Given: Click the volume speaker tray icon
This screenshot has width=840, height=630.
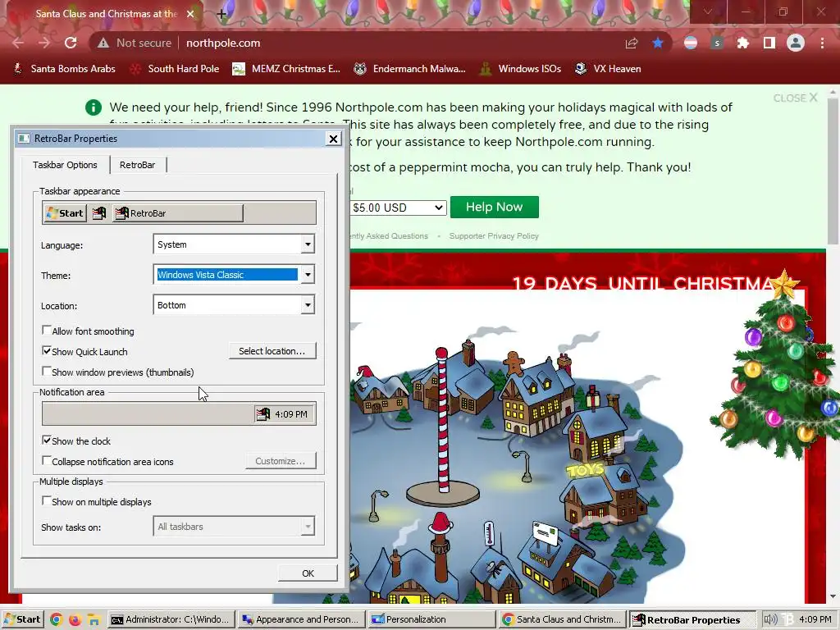Looking at the screenshot, I should 770,619.
